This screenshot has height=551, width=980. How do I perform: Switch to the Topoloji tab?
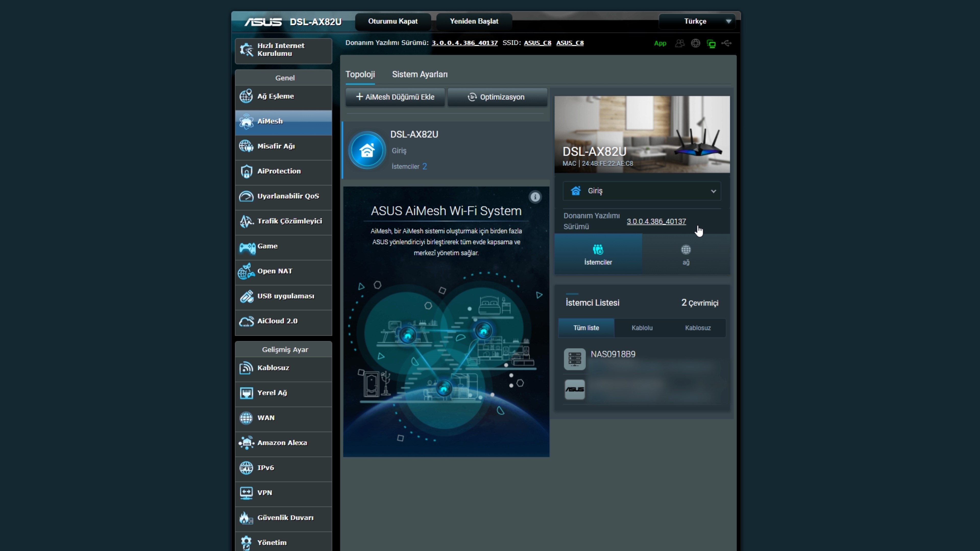(360, 74)
